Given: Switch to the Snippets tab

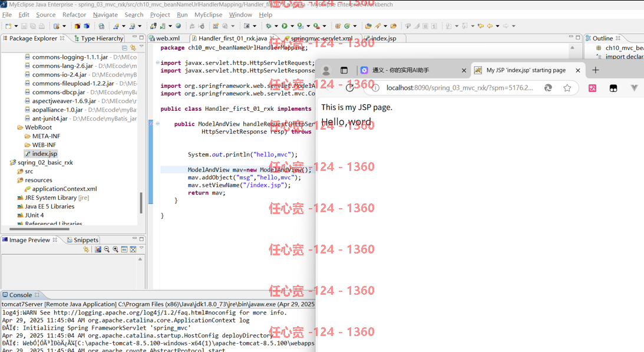Looking at the screenshot, I should (82, 240).
